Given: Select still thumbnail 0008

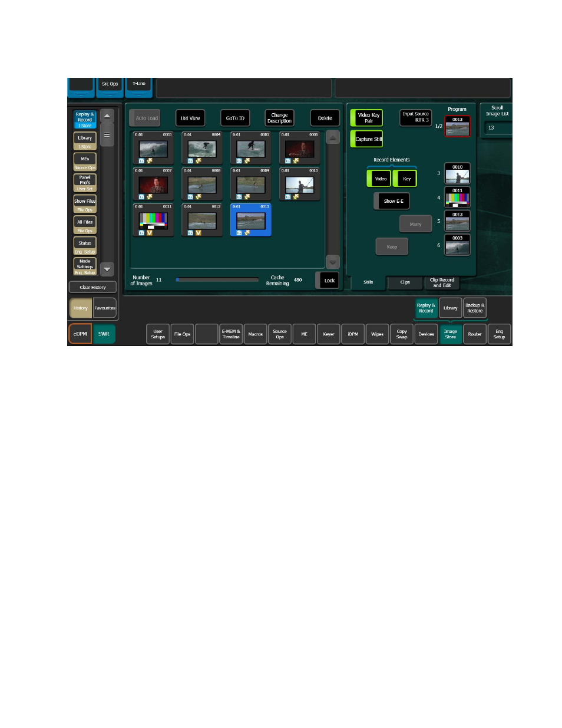Looking at the screenshot, I should tap(202, 184).
